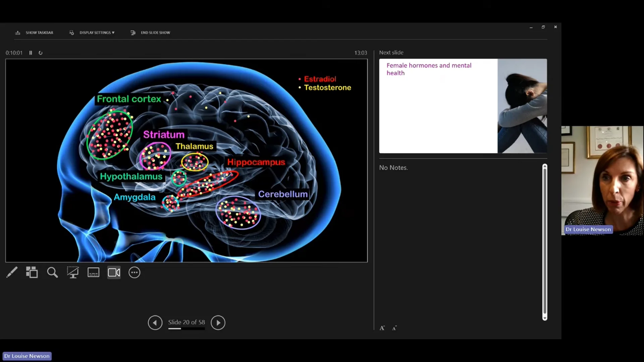Open the Display Settings dropdown
644x362 pixels.
pyautogui.click(x=92, y=33)
